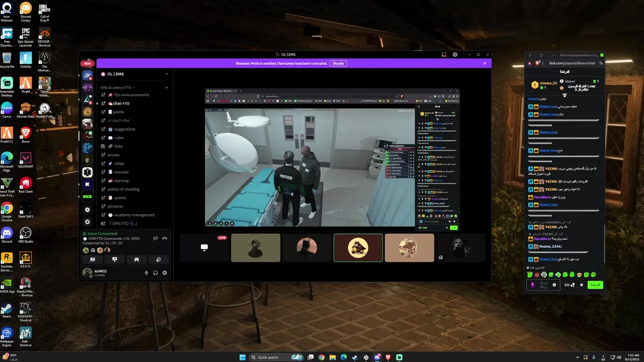Image resolution: width=644 pixels, height=362 pixels.
Task: Toggle noise suppression in voice panel
Action: click(x=155, y=238)
